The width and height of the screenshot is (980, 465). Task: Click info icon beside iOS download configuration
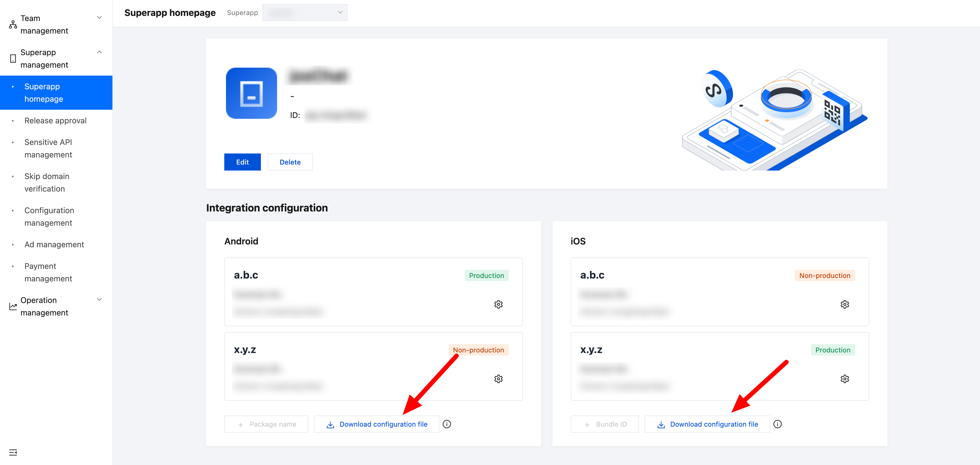777,424
